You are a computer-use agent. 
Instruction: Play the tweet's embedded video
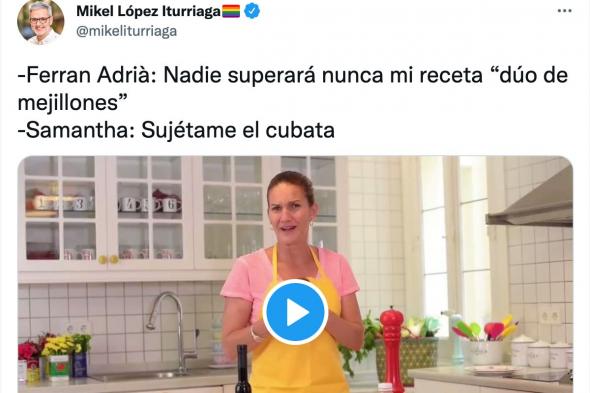tap(295, 312)
